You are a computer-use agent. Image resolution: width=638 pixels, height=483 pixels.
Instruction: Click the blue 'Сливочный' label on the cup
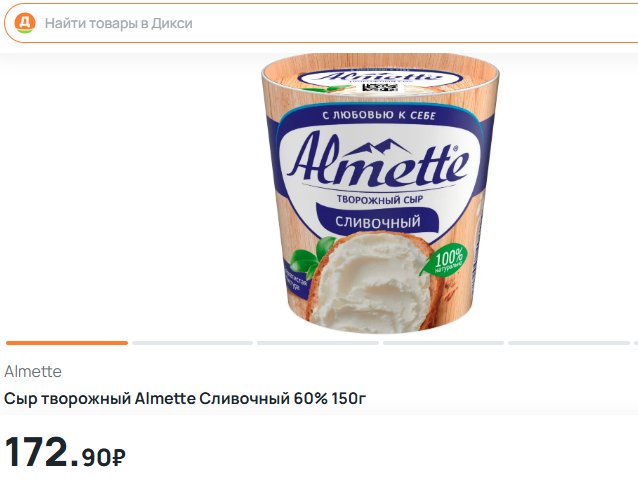click(378, 222)
